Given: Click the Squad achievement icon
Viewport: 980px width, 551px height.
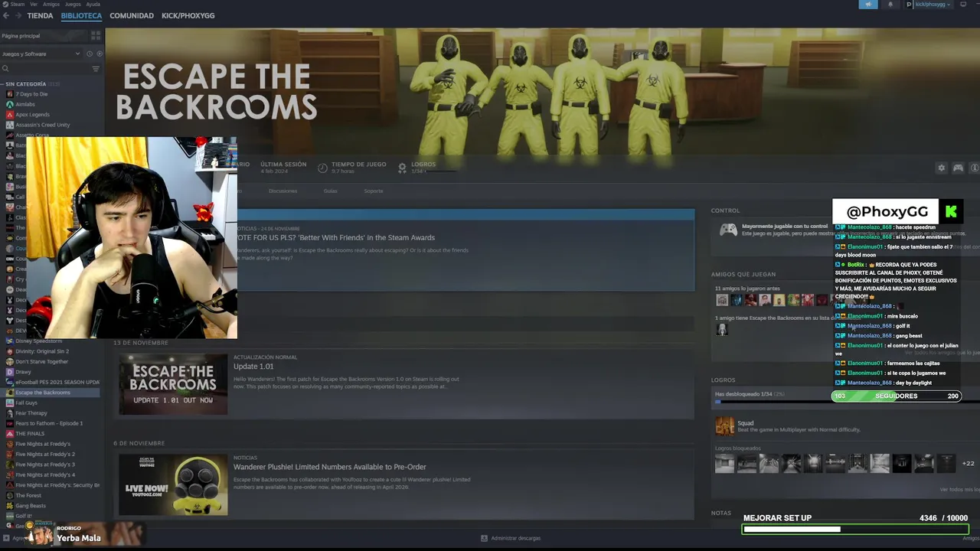Looking at the screenshot, I should [x=724, y=426].
